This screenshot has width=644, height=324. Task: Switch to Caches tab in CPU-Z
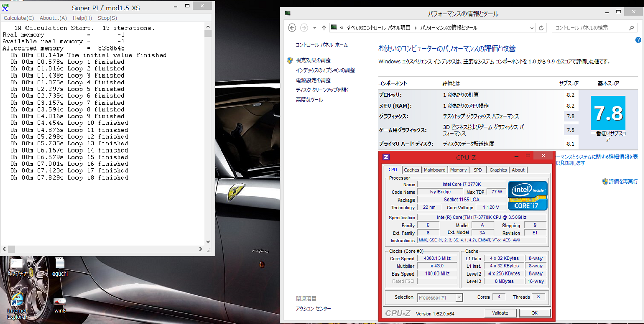(x=411, y=170)
